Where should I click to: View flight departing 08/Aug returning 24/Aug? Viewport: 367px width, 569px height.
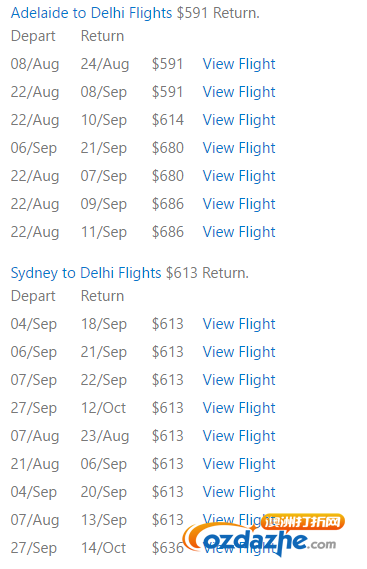point(239,64)
